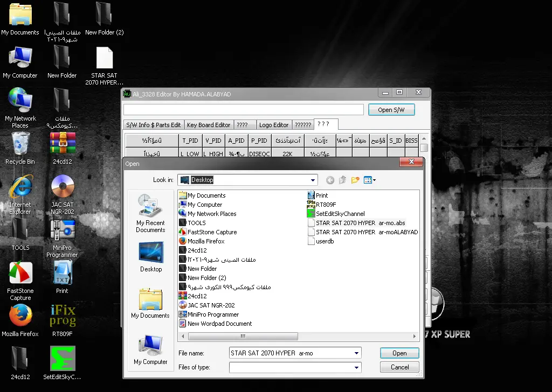This screenshot has height=392, width=552.
Task: Select RT809F entry in file list
Action: click(x=322, y=205)
